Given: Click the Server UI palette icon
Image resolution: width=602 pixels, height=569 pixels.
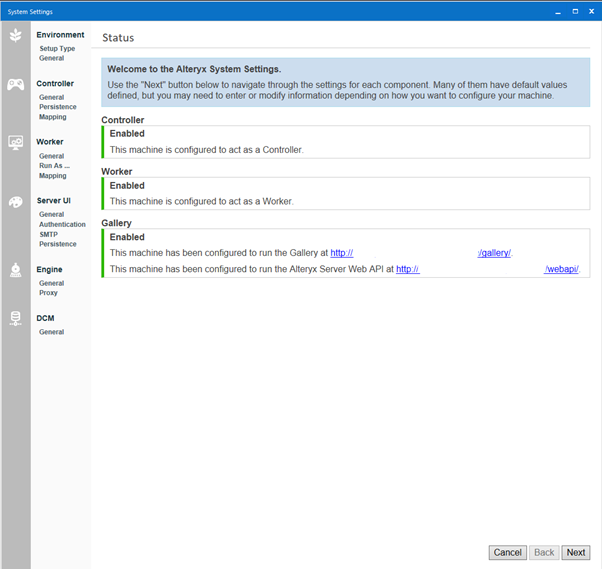Looking at the screenshot, I should (15, 202).
